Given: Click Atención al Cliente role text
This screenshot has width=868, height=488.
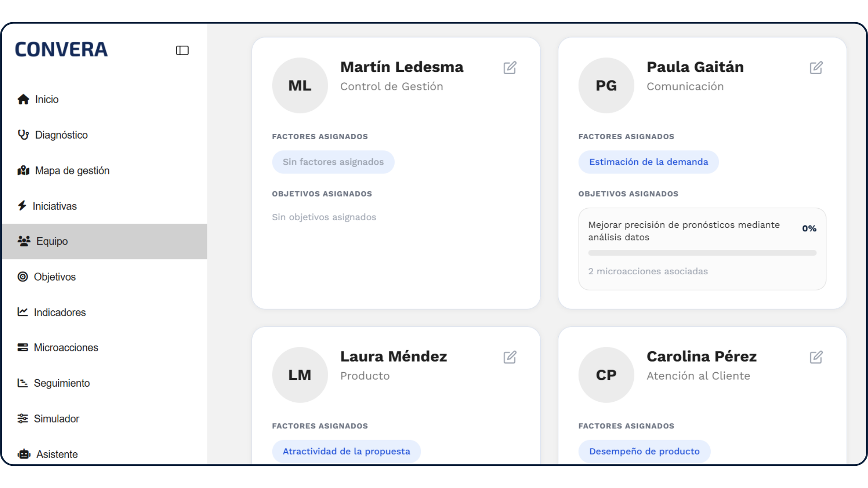Looking at the screenshot, I should (x=698, y=376).
